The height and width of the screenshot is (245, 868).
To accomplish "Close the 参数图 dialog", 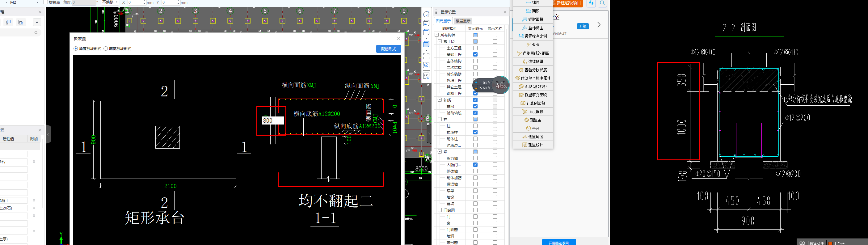I will 398,38.
